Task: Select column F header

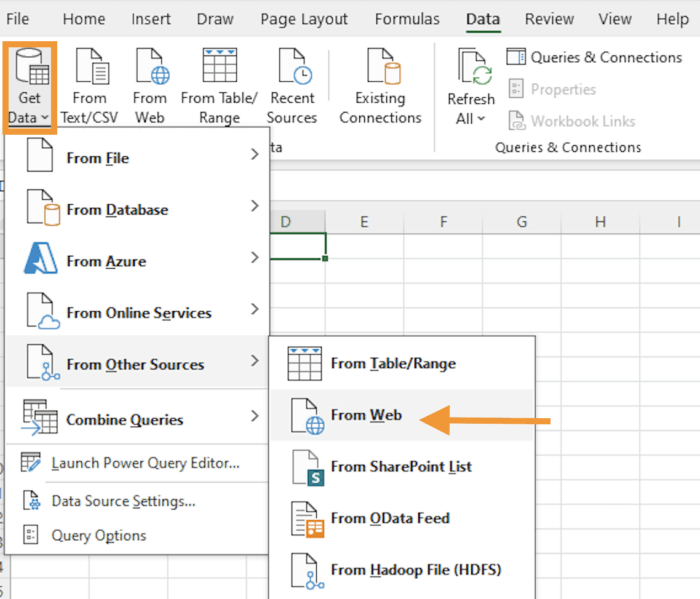Action: click(x=443, y=222)
